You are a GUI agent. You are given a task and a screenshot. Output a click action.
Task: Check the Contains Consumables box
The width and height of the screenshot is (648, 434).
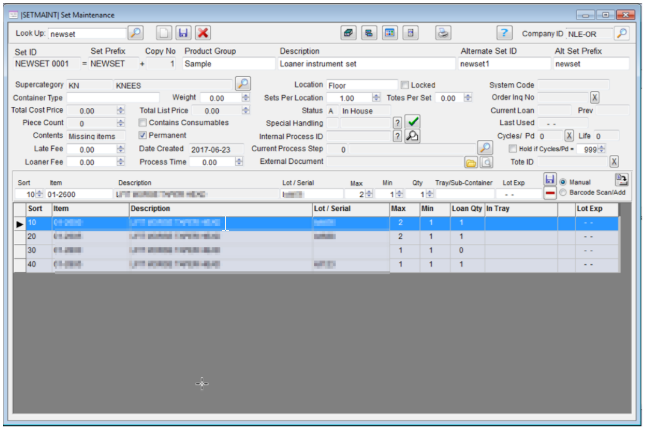coord(143,123)
